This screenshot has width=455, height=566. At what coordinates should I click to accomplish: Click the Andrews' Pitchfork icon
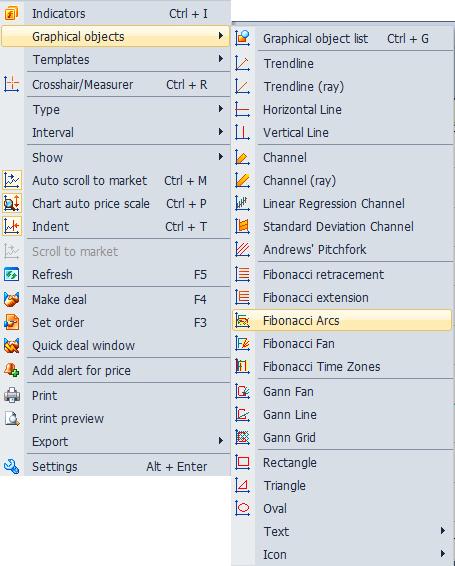pos(242,249)
